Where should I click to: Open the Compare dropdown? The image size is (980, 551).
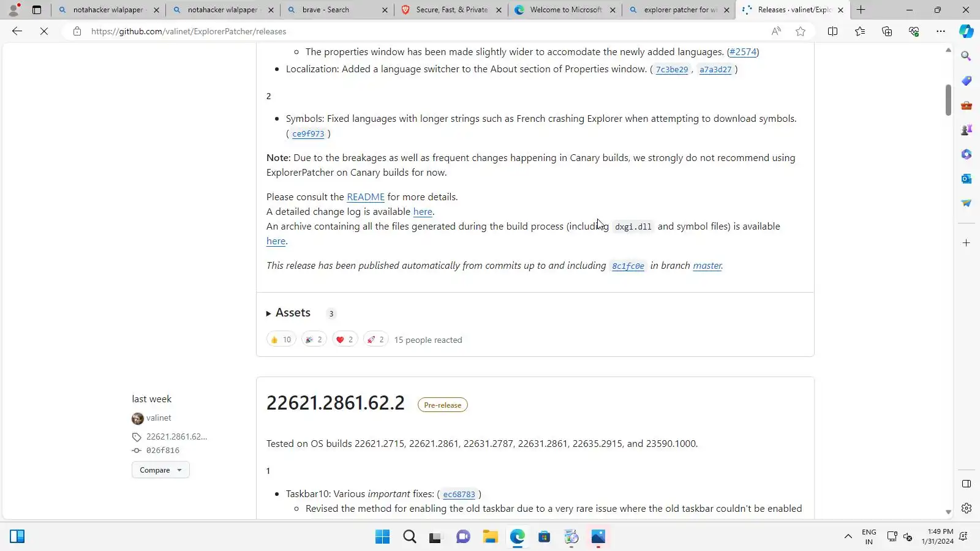[160, 470]
